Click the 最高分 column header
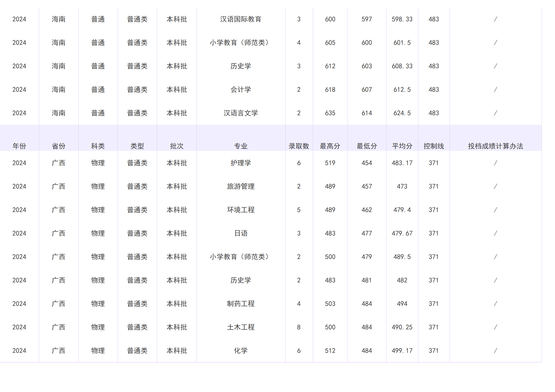 pos(330,146)
